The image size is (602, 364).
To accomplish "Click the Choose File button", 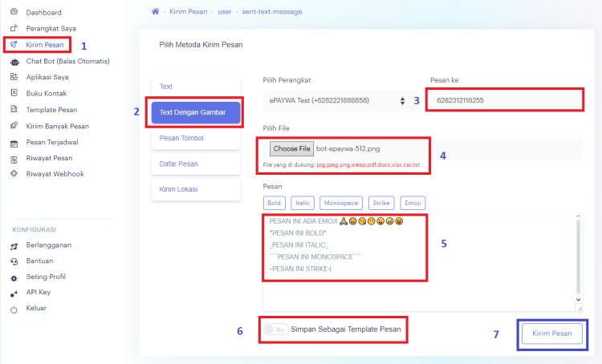I will tap(291, 148).
